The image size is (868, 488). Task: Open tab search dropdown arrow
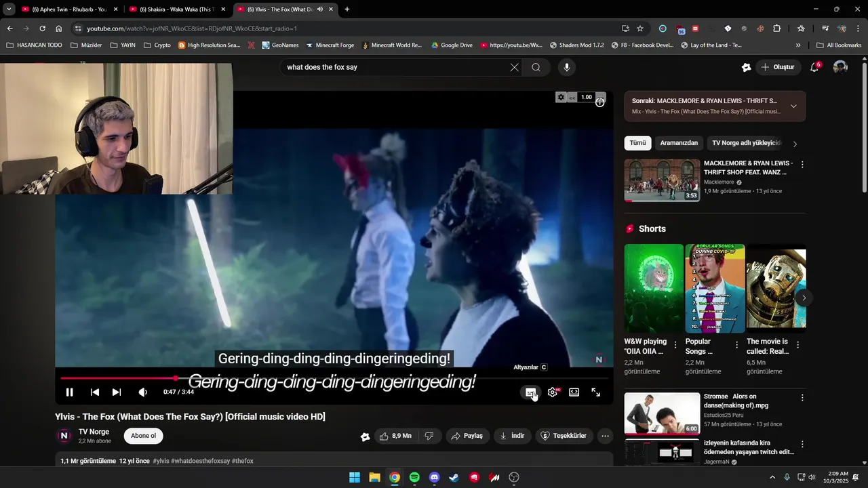click(9, 9)
